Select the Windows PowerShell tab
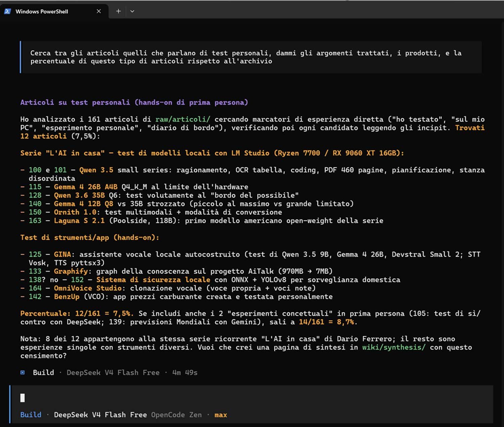504x427 pixels. click(54, 11)
